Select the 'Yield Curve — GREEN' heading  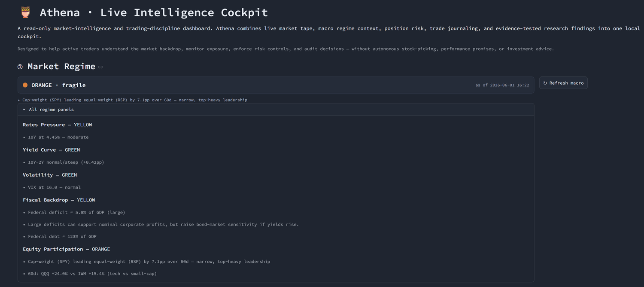click(x=52, y=150)
